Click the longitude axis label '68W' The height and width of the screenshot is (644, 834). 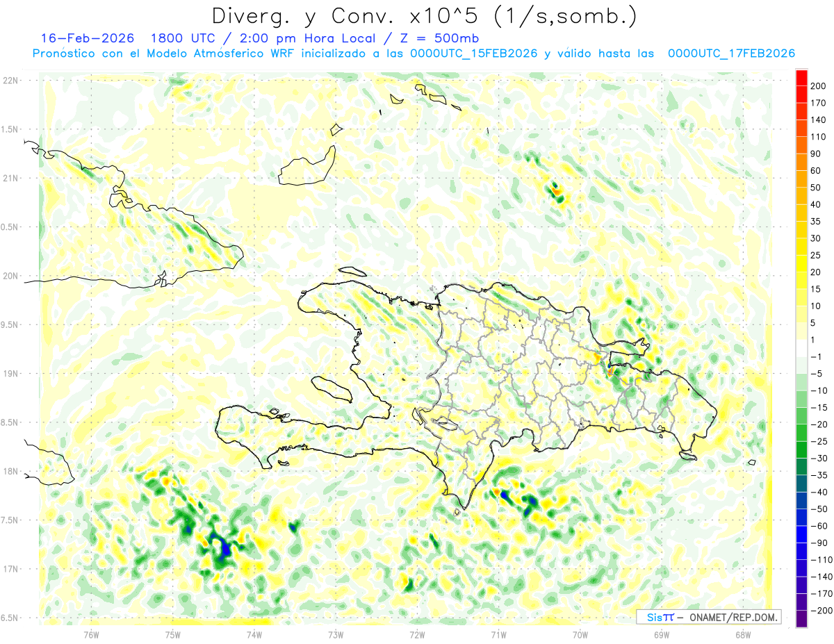[x=743, y=634]
